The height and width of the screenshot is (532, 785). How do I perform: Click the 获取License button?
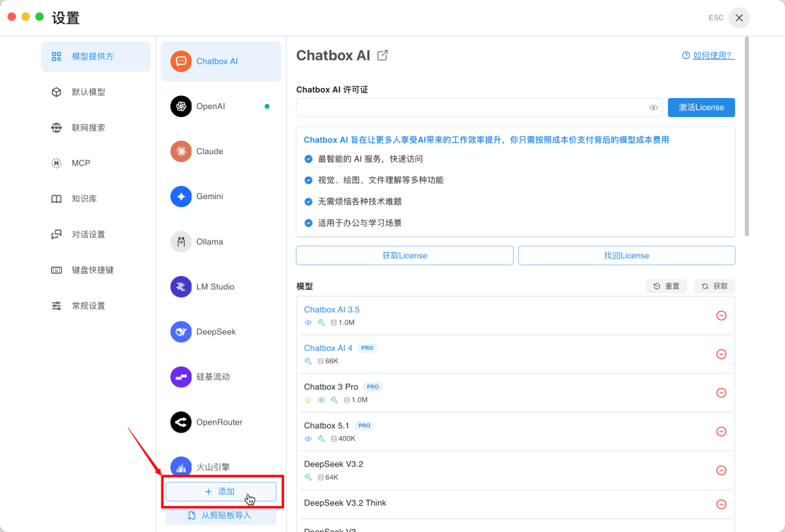(405, 255)
